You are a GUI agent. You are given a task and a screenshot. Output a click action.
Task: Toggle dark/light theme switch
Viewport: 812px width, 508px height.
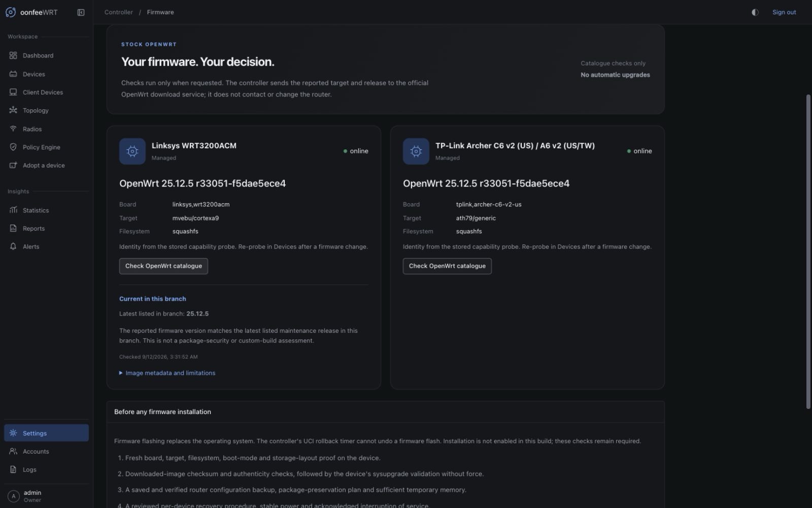[x=755, y=12]
